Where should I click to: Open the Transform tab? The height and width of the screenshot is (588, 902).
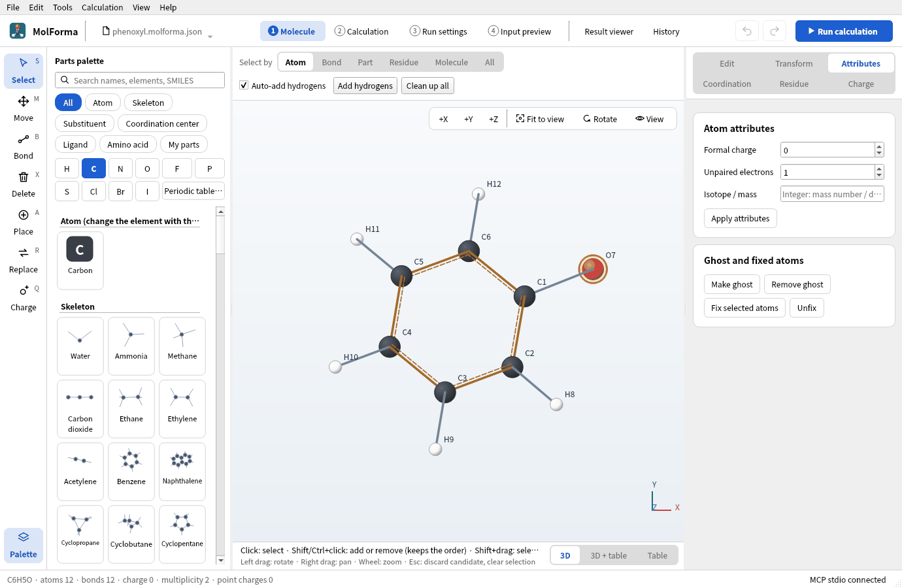pyautogui.click(x=794, y=63)
